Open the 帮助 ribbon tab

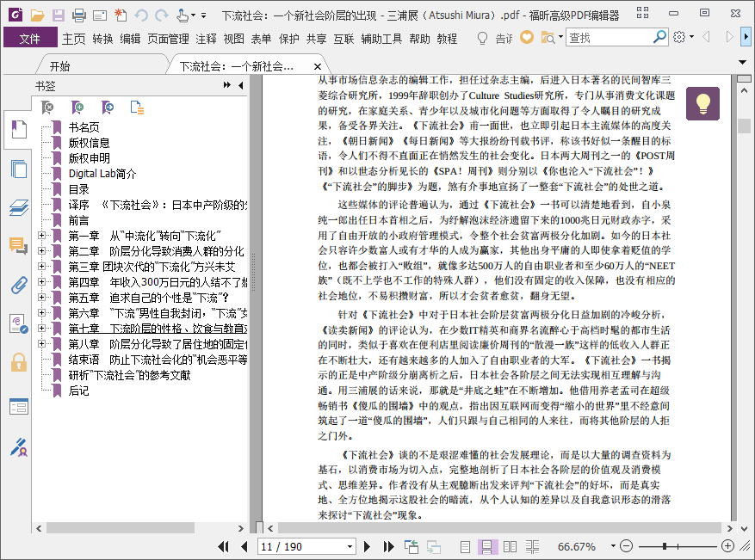tap(419, 39)
